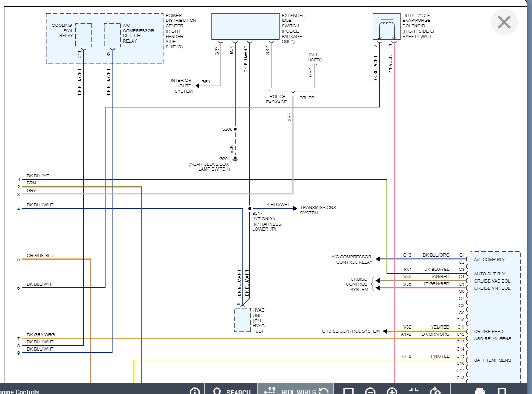
Task: Close the wiring diagram viewer
Action: click(x=504, y=22)
